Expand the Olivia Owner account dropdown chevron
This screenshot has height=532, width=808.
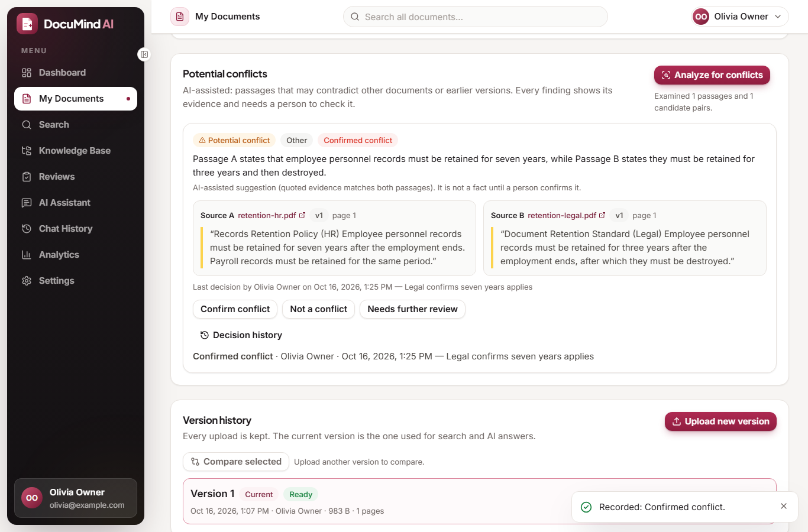[x=778, y=17]
